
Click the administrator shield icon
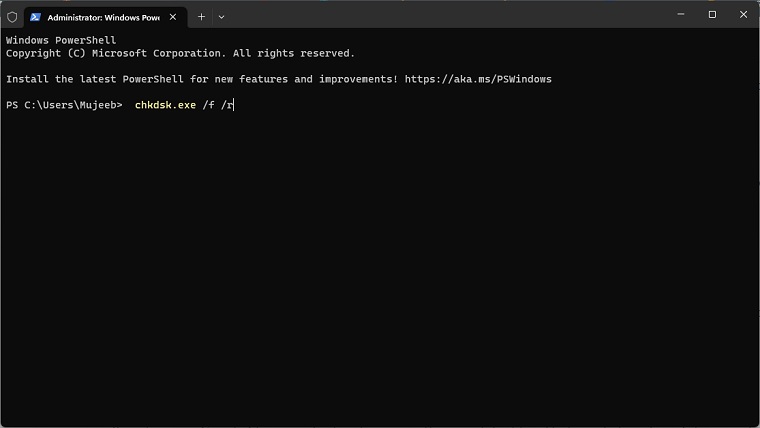[x=12, y=17]
